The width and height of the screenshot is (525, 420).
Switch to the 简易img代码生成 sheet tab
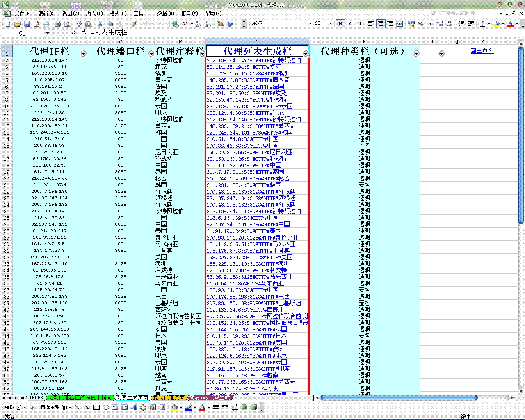(209, 397)
